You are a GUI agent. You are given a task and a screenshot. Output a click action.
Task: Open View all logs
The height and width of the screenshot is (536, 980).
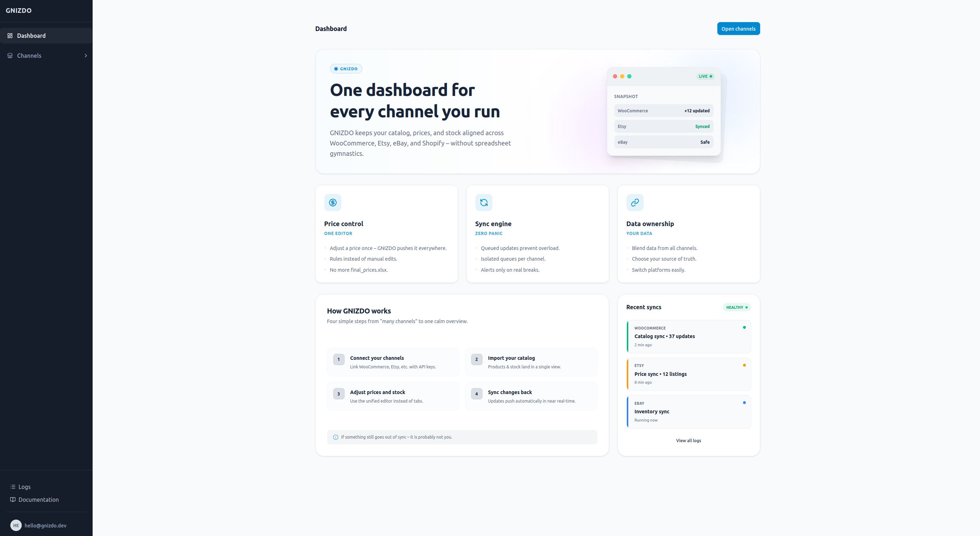click(688, 440)
